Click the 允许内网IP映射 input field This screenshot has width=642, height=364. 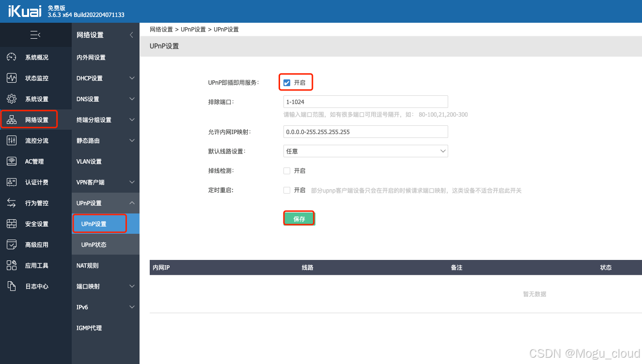(366, 131)
